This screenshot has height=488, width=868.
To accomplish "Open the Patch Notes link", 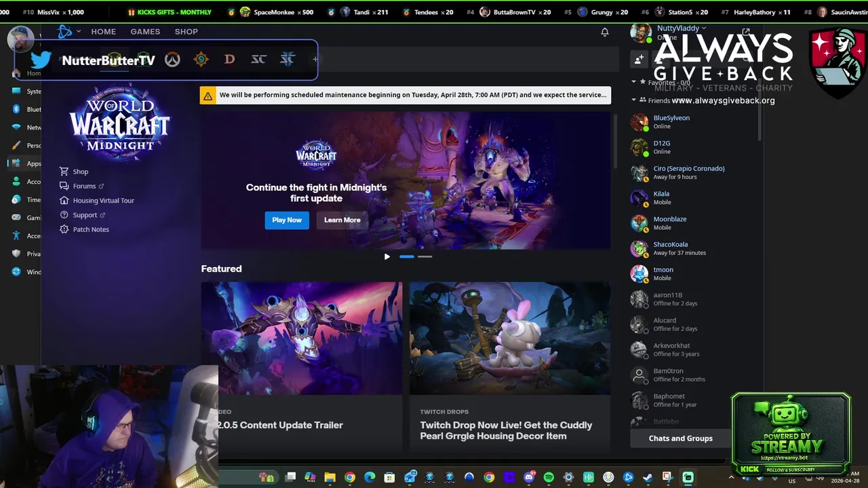I will click(x=84, y=229).
